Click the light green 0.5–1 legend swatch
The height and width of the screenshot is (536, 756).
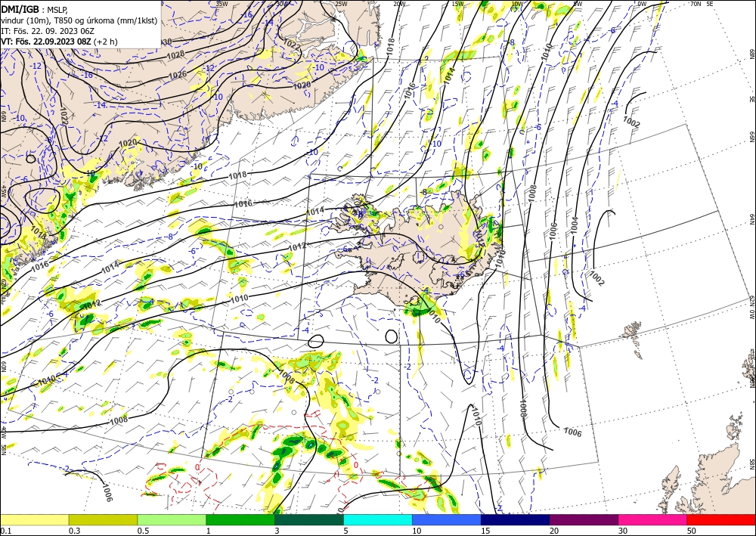172,519
